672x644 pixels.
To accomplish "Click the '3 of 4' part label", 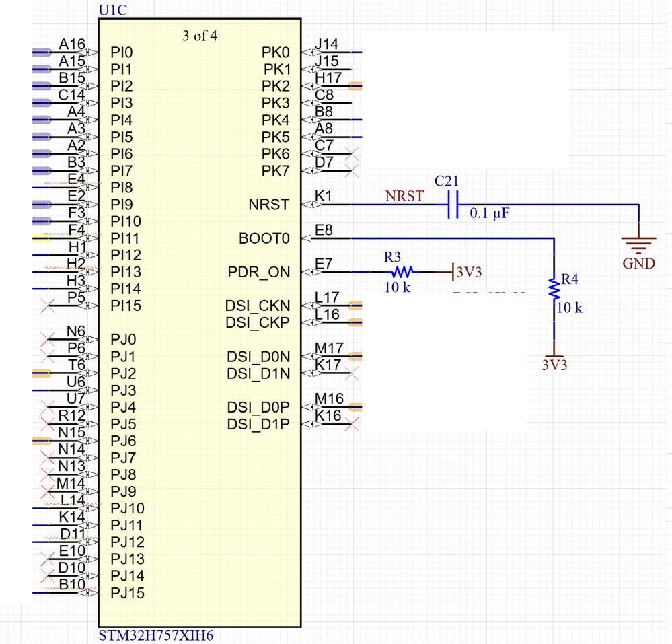I will pyautogui.click(x=200, y=36).
